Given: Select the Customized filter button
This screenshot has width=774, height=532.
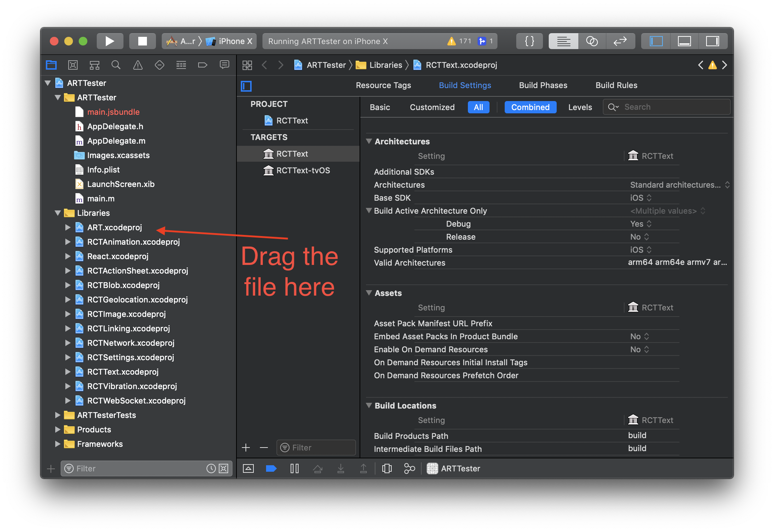Looking at the screenshot, I should pos(432,107).
